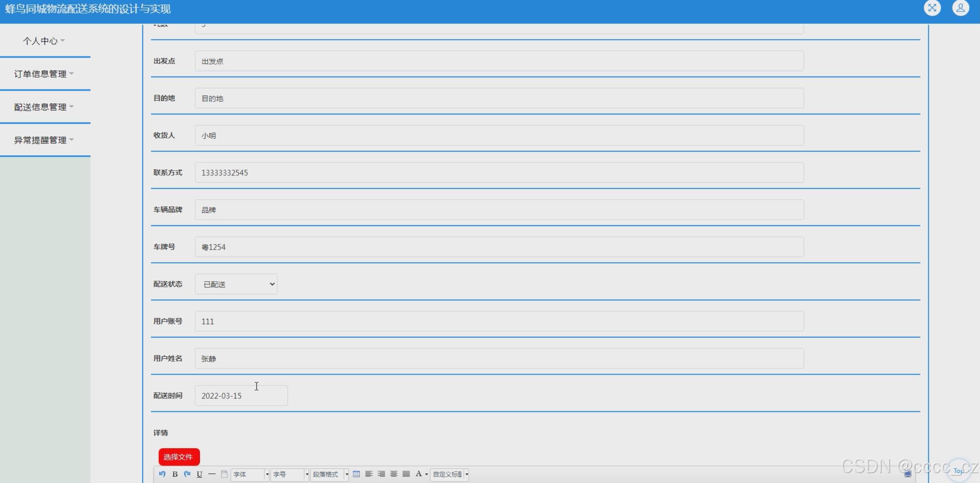This screenshot has width=980, height=483.
Task: Toggle underline formatting in the editor
Action: coord(200,474)
